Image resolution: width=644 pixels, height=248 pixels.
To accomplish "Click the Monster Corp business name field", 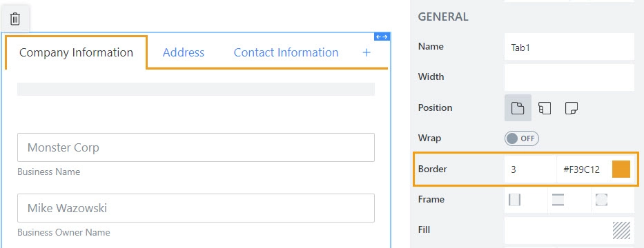I will click(x=196, y=147).
